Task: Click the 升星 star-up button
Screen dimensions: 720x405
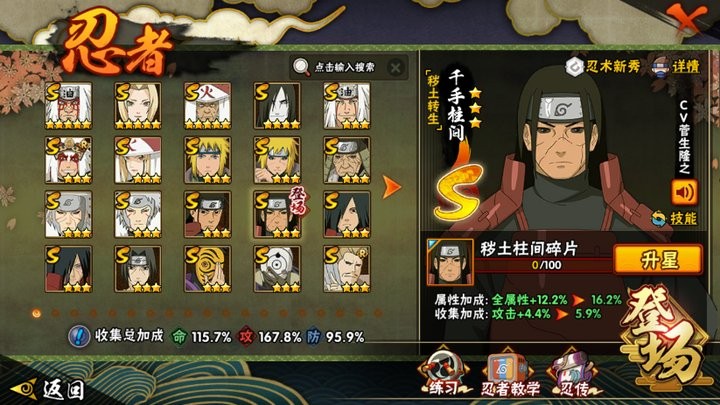Action: tap(658, 260)
